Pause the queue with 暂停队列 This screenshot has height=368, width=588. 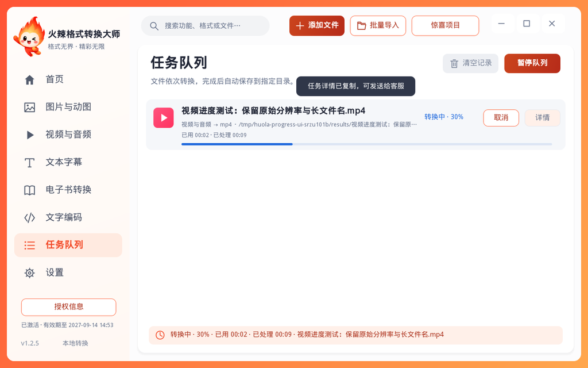[532, 63]
